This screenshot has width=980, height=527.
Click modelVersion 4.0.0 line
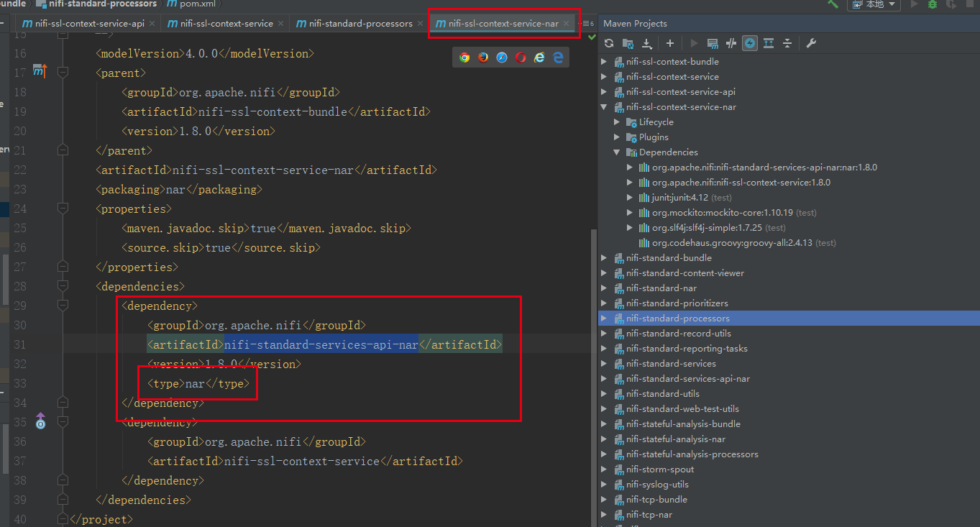204,53
